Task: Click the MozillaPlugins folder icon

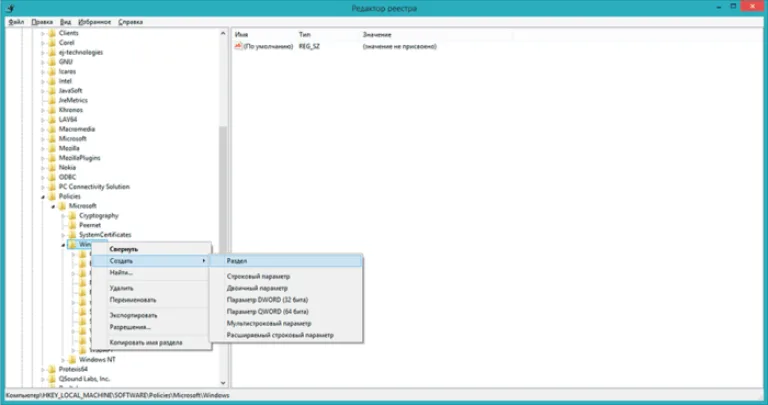Action: click(x=52, y=158)
